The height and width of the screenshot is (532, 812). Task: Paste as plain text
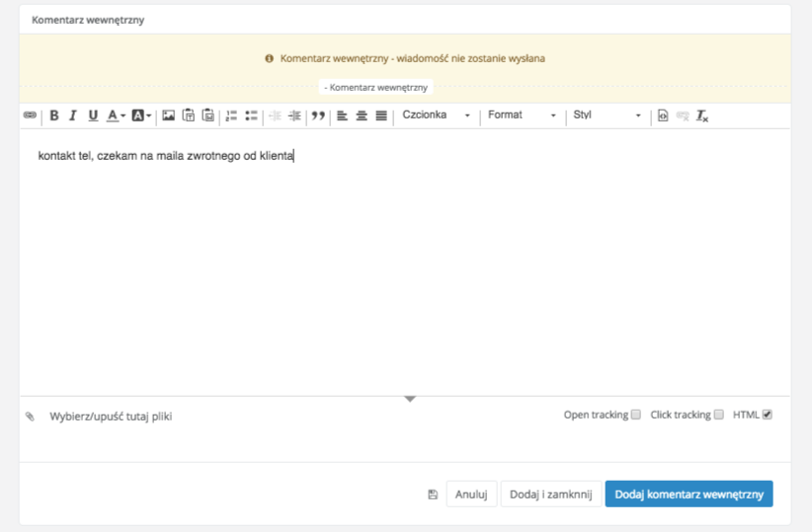[189, 114]
